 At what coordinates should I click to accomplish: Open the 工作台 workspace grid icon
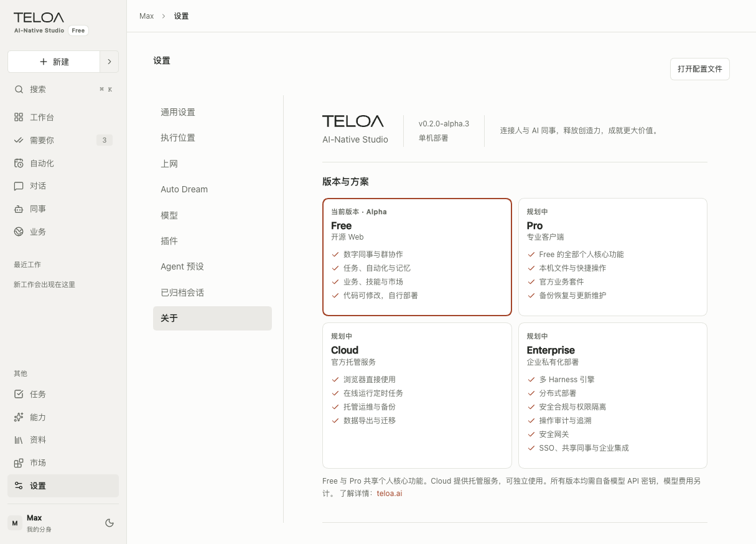click(x=19, y=117)
